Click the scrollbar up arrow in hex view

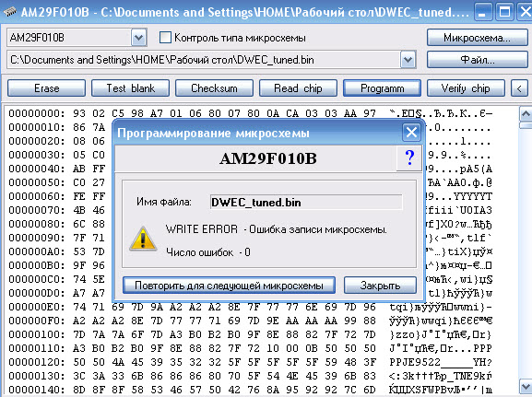tap(526, 114)
